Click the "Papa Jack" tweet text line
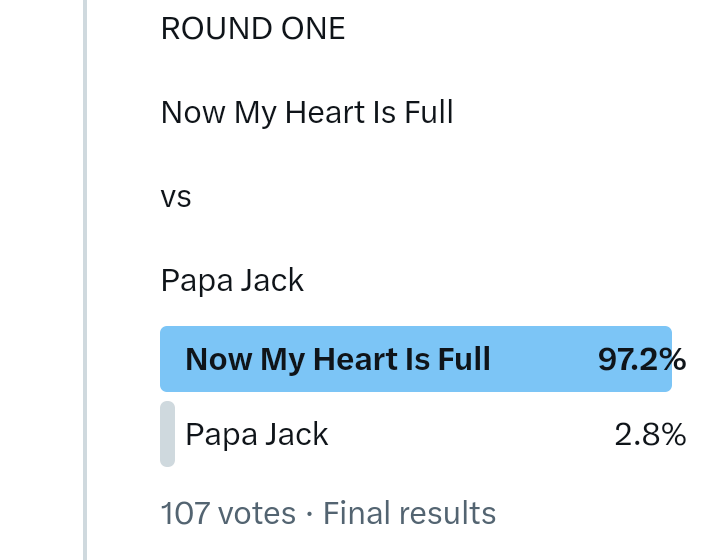Screen dimensions: 720x560 [x=232, y=280]
